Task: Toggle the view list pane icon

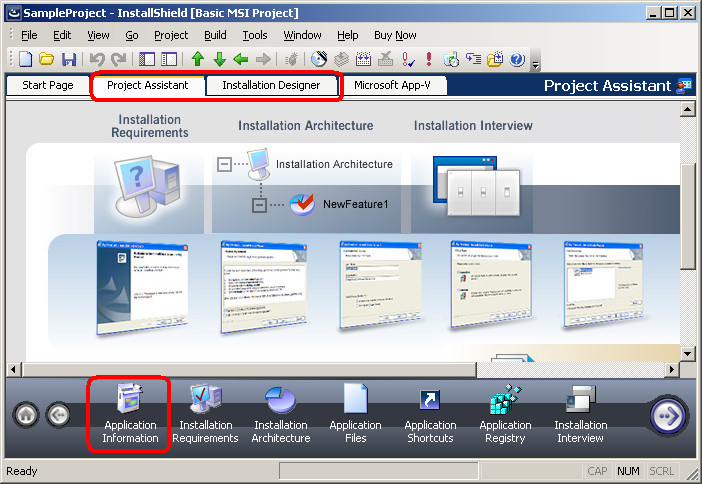Action: 147,59
